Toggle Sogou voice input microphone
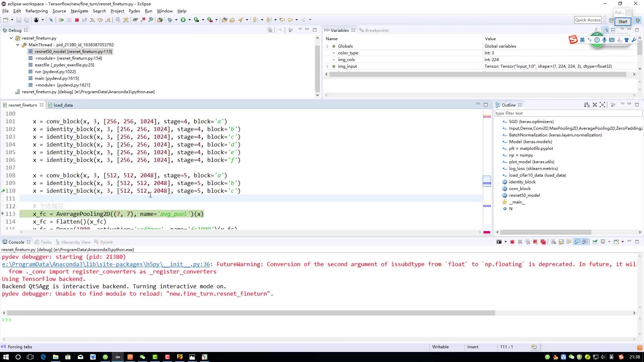Image resolution: width=644 pixels, height=362 pixels. 604,40
